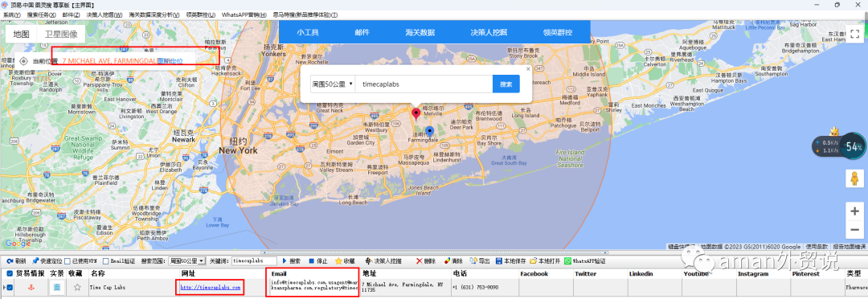Switch the map to 卫星图像 view

coord(61,34)
